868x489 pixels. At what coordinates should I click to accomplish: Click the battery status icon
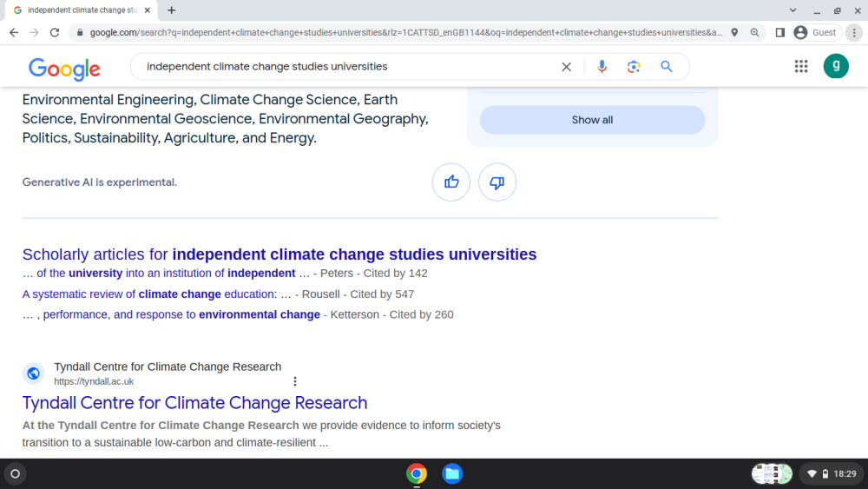pos(825,474)
